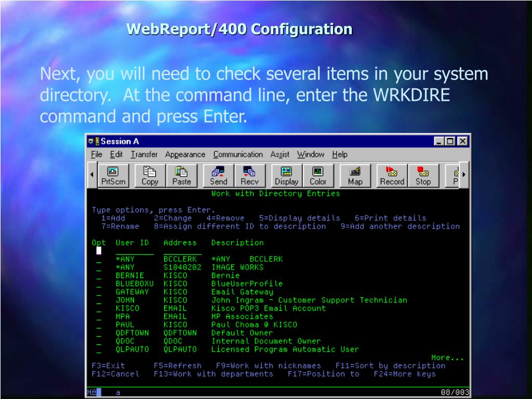Click the option field for QLPAUTO
532x399 pixels.
coord(99,349)
